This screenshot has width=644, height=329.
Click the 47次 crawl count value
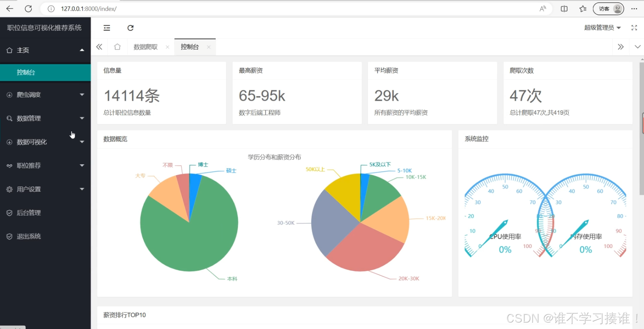pyautogui.click(x=526, y=96)
